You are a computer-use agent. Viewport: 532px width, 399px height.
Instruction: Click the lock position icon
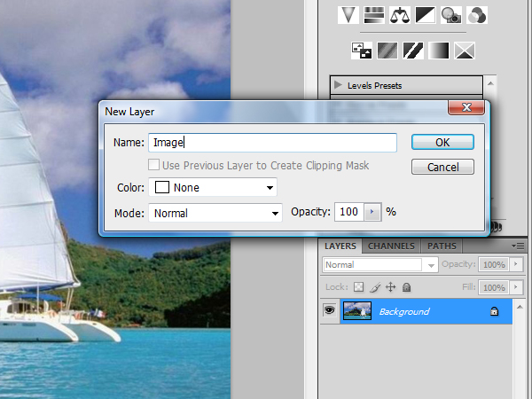point(390,287)
